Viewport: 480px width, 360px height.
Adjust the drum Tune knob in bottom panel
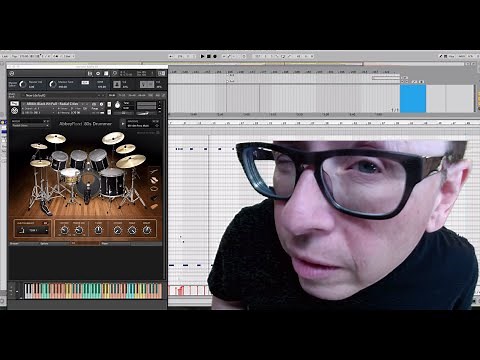98,230
